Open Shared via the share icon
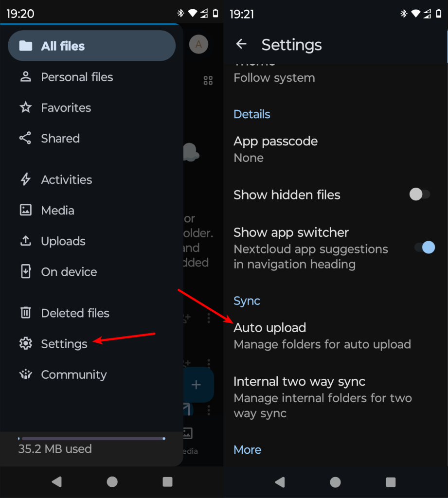 pos(25,138)
